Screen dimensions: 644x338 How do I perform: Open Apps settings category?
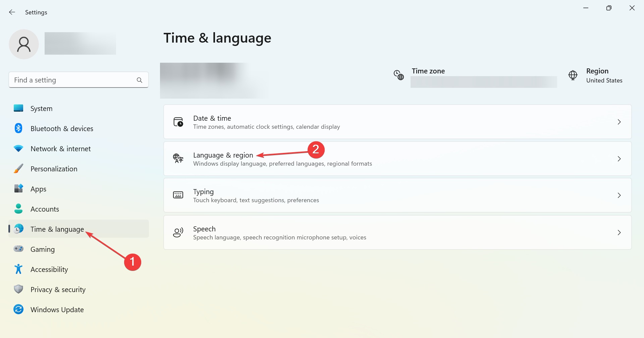click(78, 189)
